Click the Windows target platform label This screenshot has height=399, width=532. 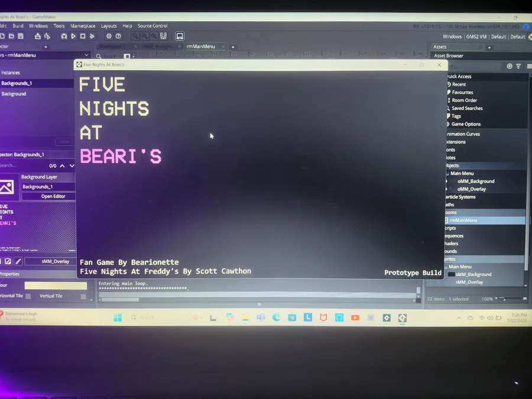coord(452,37)
